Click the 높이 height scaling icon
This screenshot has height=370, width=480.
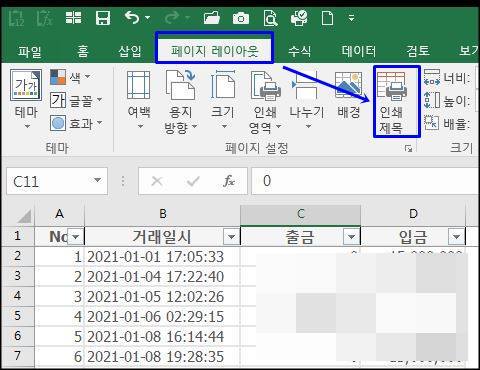[432, 101]
